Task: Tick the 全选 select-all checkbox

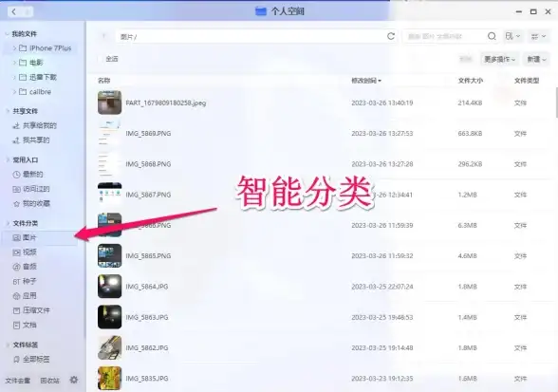Action: pos(101,59)
